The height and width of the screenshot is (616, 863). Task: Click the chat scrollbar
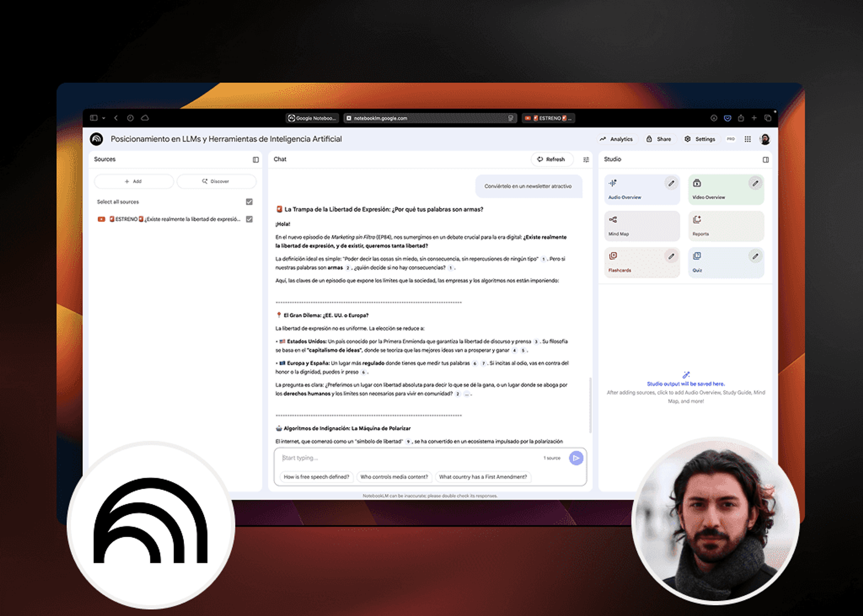(x=590, y=405)
